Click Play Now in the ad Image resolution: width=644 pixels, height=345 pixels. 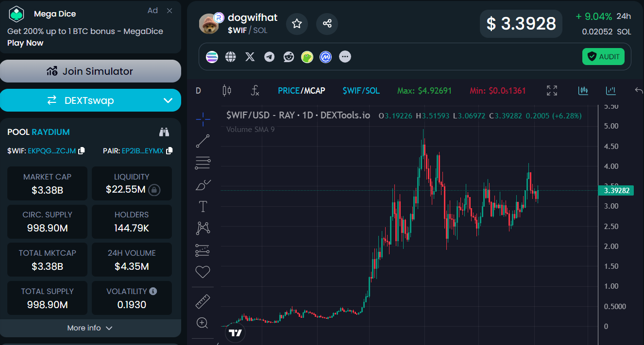point(25,43)
